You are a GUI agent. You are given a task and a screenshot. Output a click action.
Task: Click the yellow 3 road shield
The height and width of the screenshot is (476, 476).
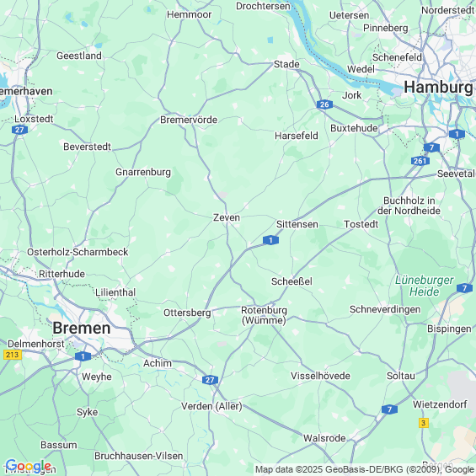click(424, 423)
